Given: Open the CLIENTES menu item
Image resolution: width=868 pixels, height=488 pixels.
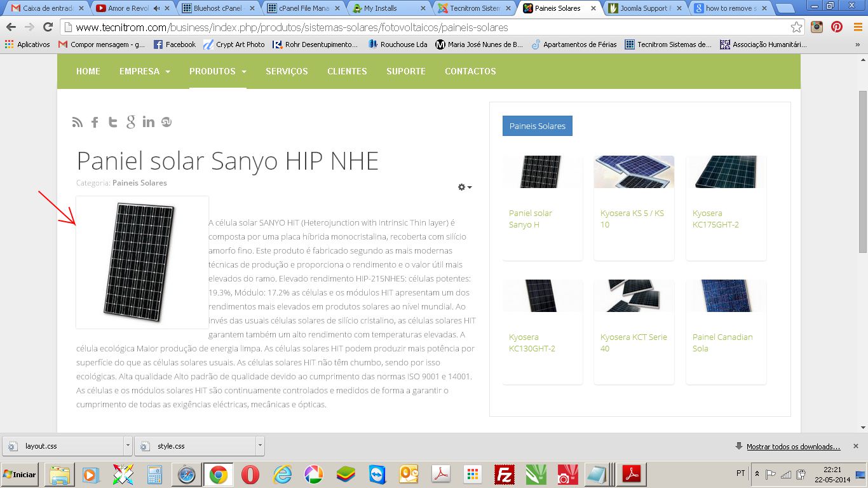Looking at the screenshot, I should pyautogui.click(x=347, y=71).
